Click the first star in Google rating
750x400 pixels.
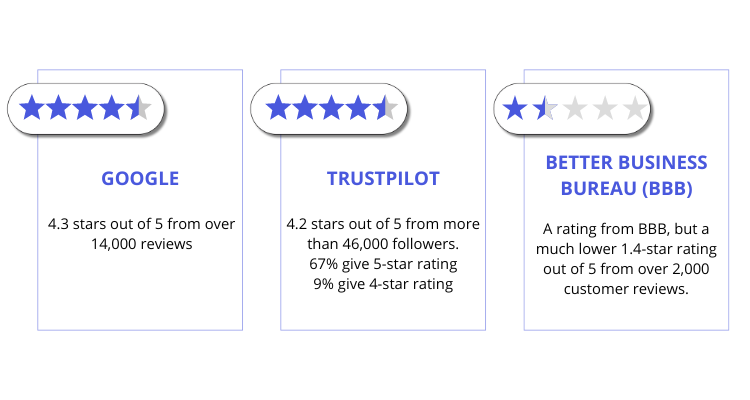tap(32, 108)
